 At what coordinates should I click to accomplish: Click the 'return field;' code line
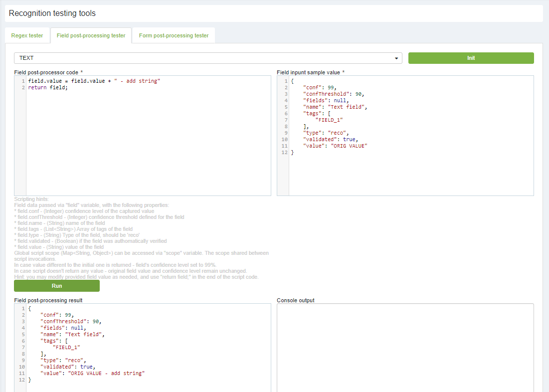48,88
